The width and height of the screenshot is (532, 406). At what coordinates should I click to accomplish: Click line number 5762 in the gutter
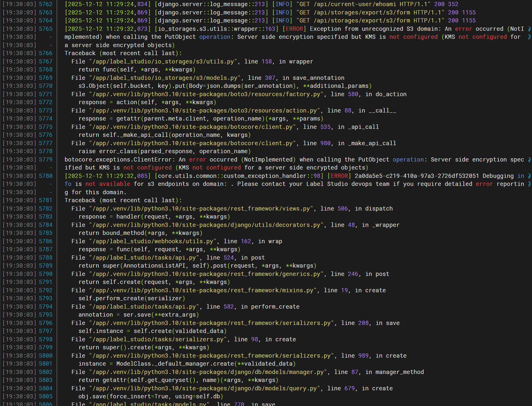(x=46, y=4)
